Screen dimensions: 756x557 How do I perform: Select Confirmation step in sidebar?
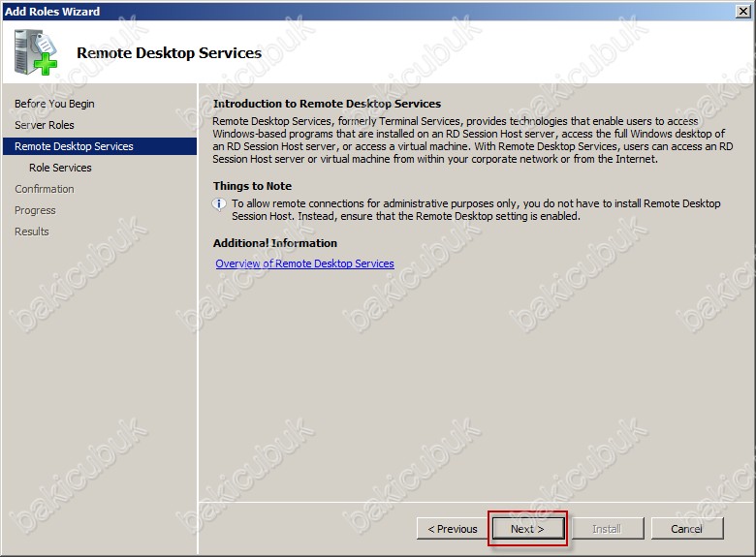45,189
